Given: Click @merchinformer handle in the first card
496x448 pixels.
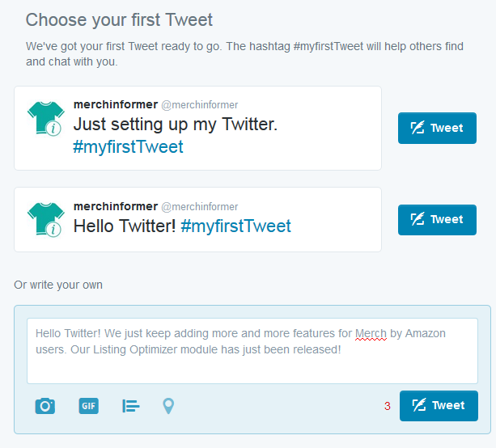Looking at the screenshot, I should click(200, 105).
